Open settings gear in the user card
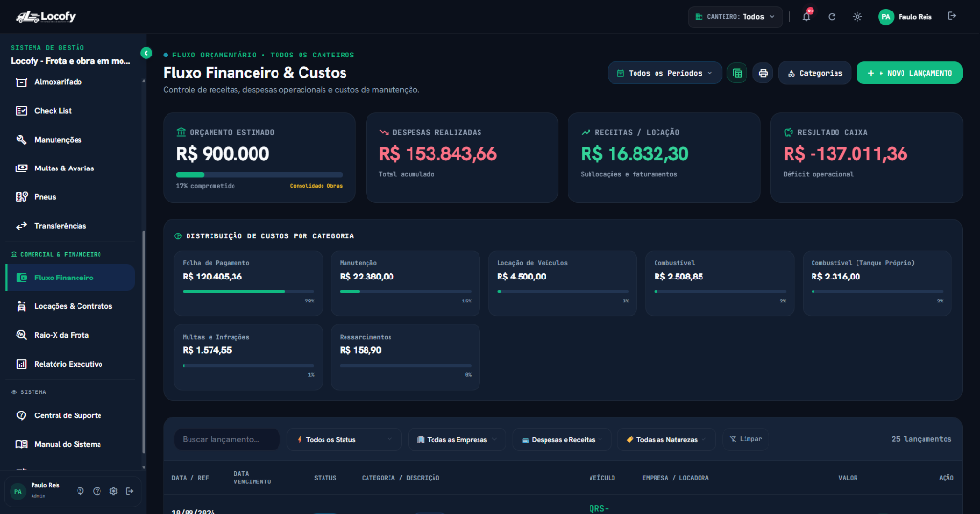The width and height of the screenshot is (980, 514). [113, 491]
